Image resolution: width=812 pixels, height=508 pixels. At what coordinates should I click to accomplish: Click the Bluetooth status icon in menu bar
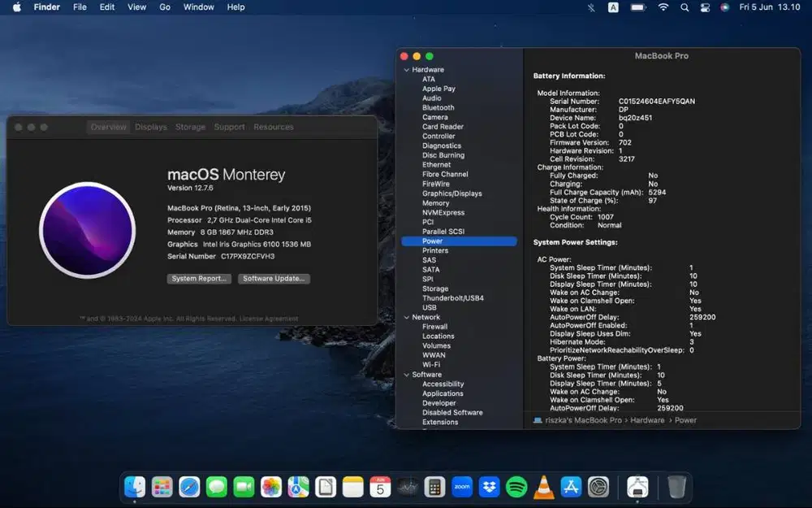(591, 7)
